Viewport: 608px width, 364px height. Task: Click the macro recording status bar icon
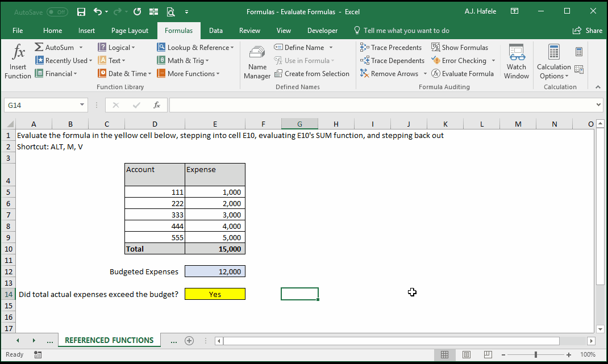(x=38, y=354)
